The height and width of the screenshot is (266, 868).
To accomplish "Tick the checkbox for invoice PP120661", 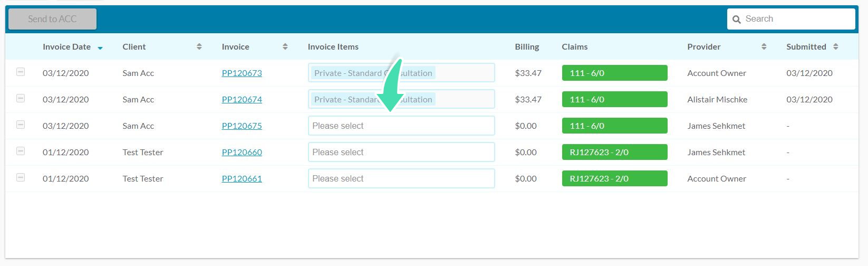I will coord(21,177).
